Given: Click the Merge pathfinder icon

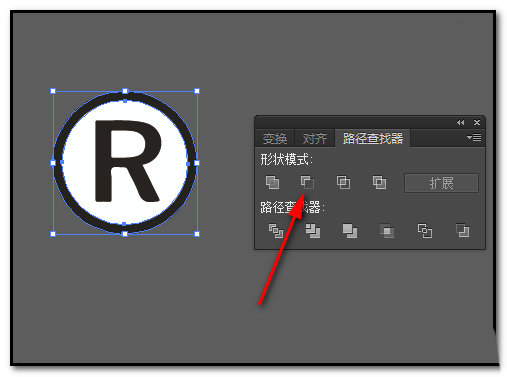Looking at the screenshot, I should pos(350,231).
